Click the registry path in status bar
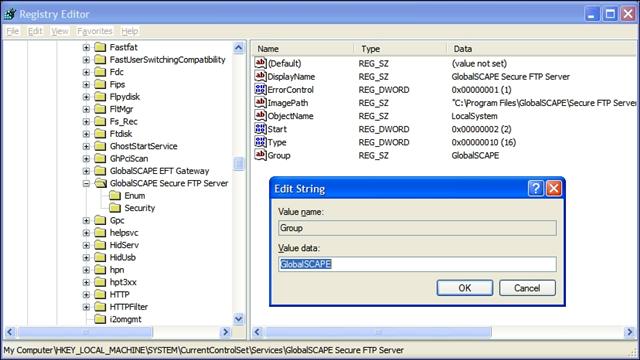 click(203, 350)
